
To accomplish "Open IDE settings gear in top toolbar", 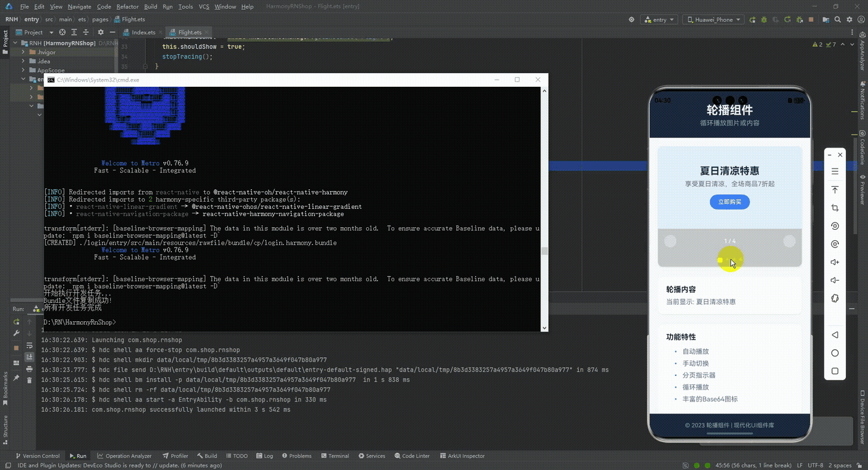I will point(849,20).
